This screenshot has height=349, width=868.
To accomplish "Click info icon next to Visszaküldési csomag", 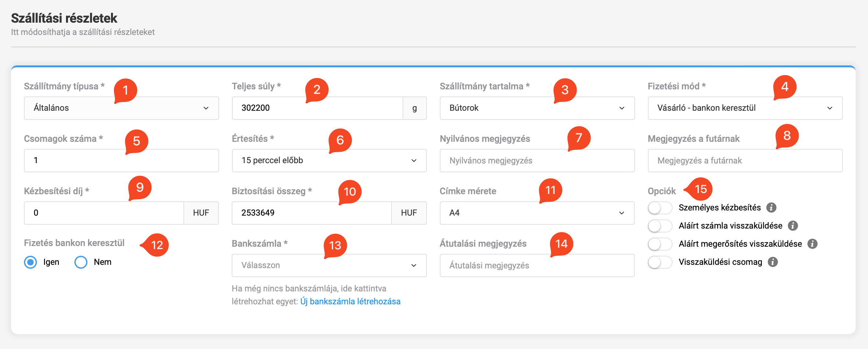I will pyautogui.click(x=772, y=262).
